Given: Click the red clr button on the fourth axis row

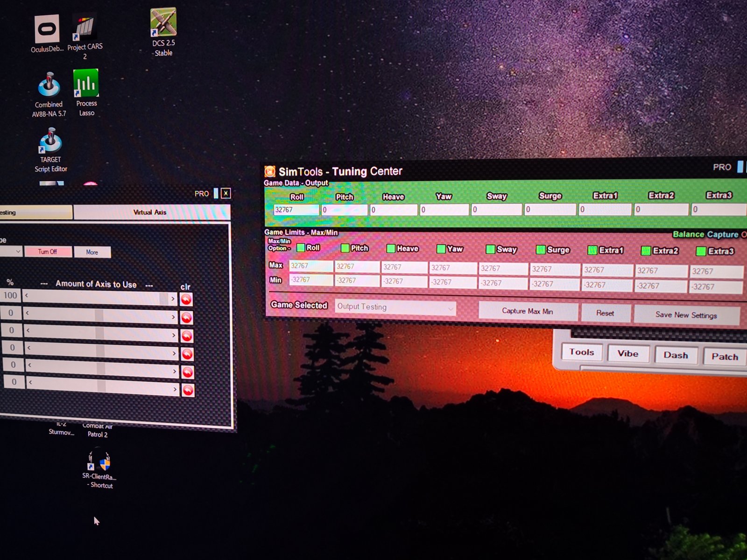Looking at the screenshot, I should (x=187, y=354).
